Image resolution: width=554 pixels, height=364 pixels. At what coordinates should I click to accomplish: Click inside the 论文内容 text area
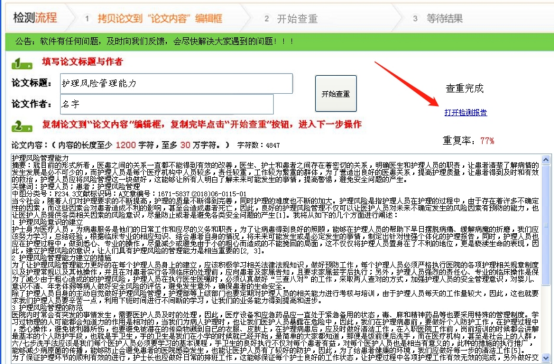(x=276, y=258)
